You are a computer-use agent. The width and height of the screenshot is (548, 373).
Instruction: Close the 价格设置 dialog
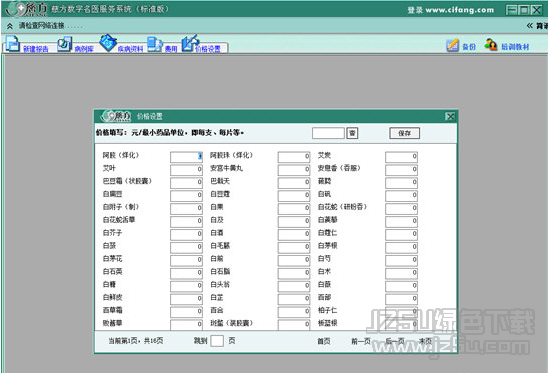[450, 116]
